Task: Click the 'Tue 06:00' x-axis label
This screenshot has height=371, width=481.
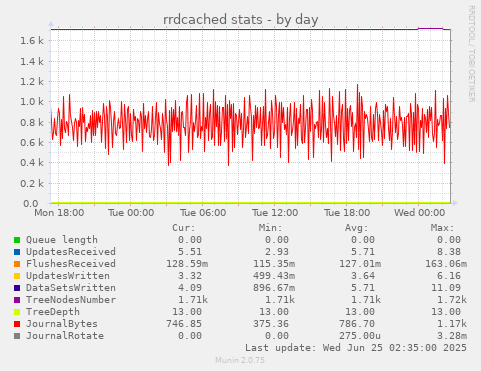Action: [x=203, y=213]
